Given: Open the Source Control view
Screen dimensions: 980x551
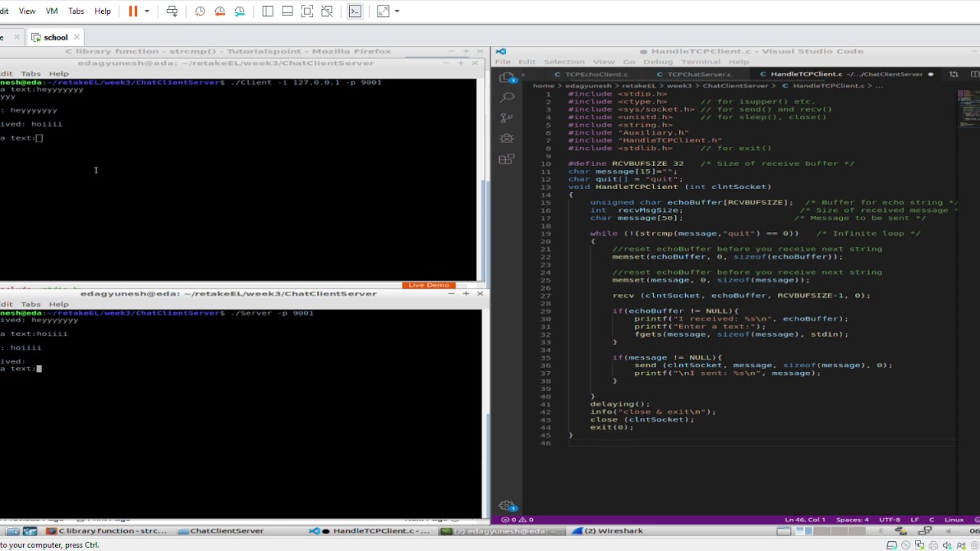Looking at the screenshot, I should click(506, 118).
